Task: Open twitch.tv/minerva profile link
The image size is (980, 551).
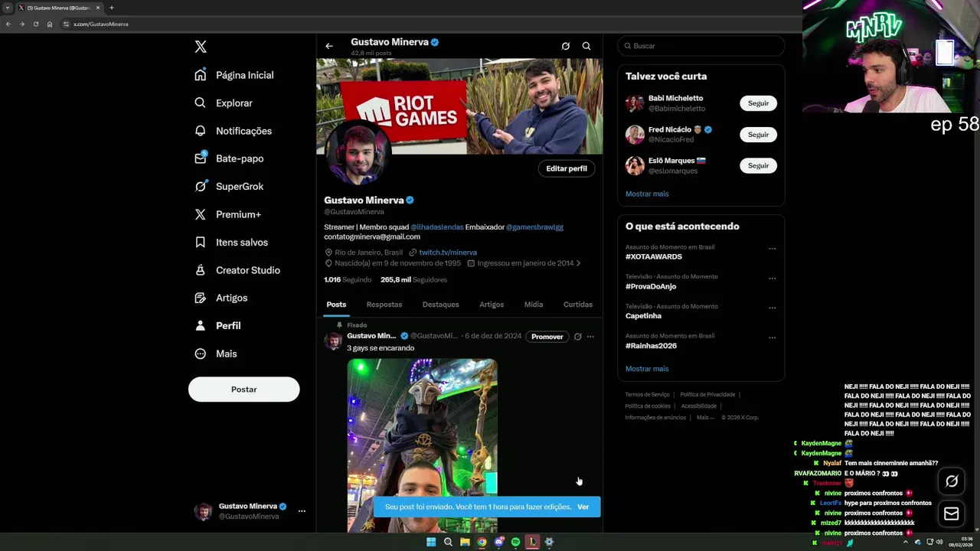Action: click(448, 253)
